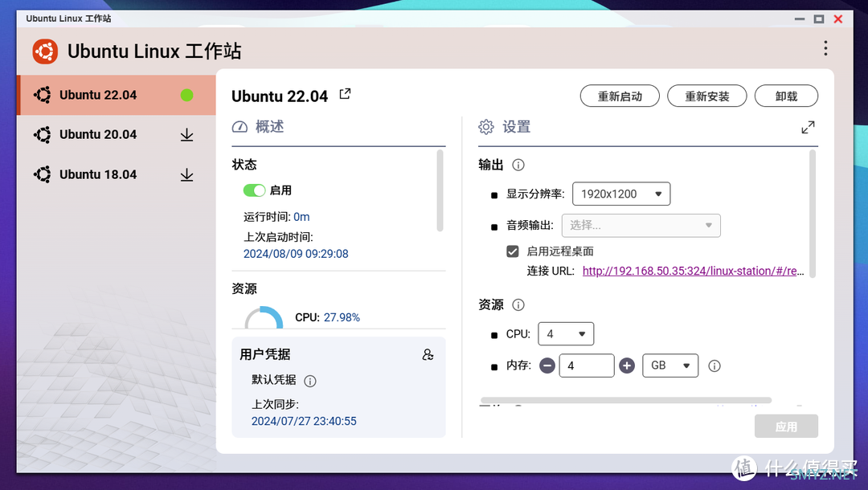Click the CPU usage value 27.98%
Screen dimensions: 868x490
click(x=342, y=317)
